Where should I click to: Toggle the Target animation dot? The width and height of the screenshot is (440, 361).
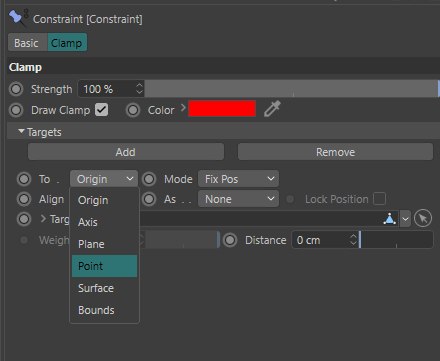(24, 219)
